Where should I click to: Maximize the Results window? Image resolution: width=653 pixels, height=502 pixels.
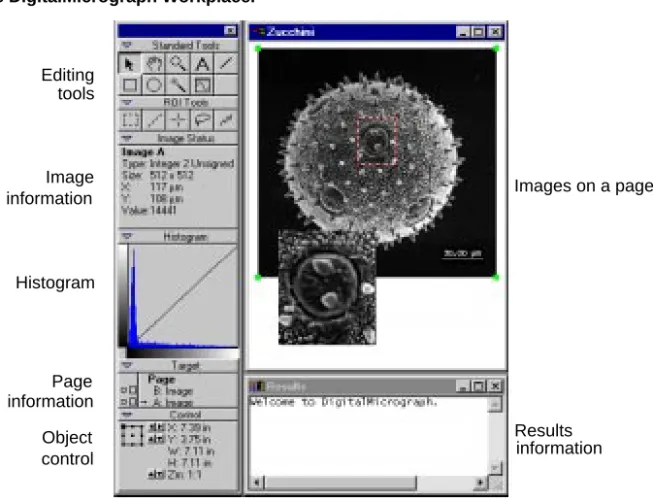pos(479,387)
